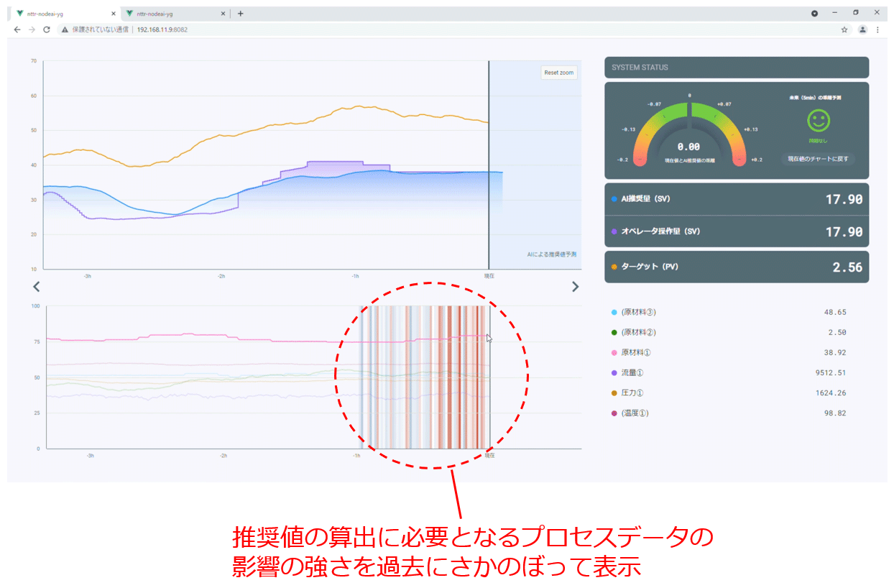Go to next chart period arrow
This screenshot has width=894, height=588.
[x=575, y=286]
